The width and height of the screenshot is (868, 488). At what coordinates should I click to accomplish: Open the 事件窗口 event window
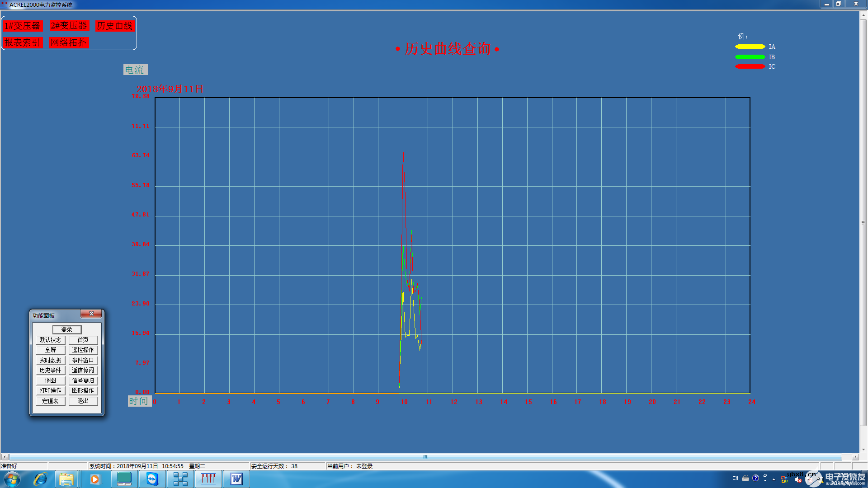pos(83,360)
